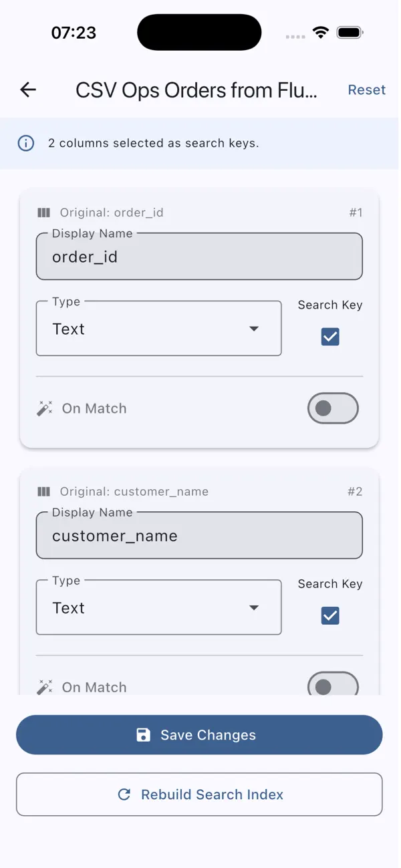Image resolution: width=401 pixels, height=868 pixels.
Task: Select the CSV Ops Orders title in the header
Action: [197, 90]
